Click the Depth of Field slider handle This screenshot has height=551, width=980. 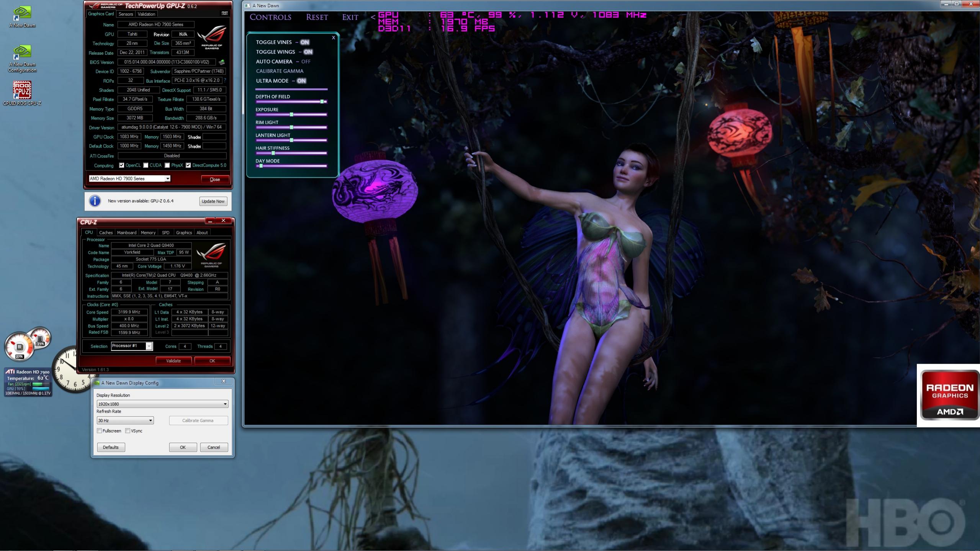322,101
